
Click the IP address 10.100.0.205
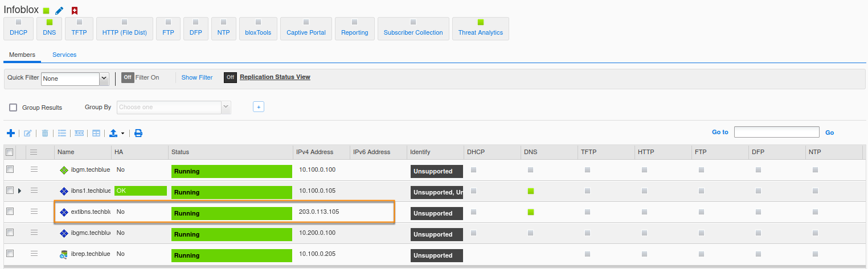tap(316, 254)
